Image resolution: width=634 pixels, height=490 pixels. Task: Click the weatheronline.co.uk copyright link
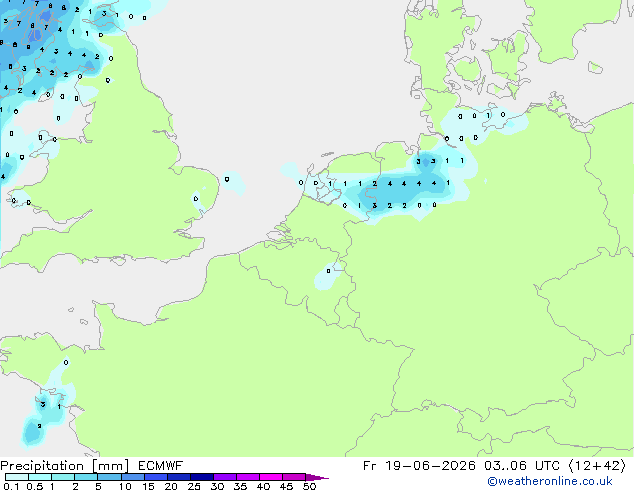pos(550,481)
